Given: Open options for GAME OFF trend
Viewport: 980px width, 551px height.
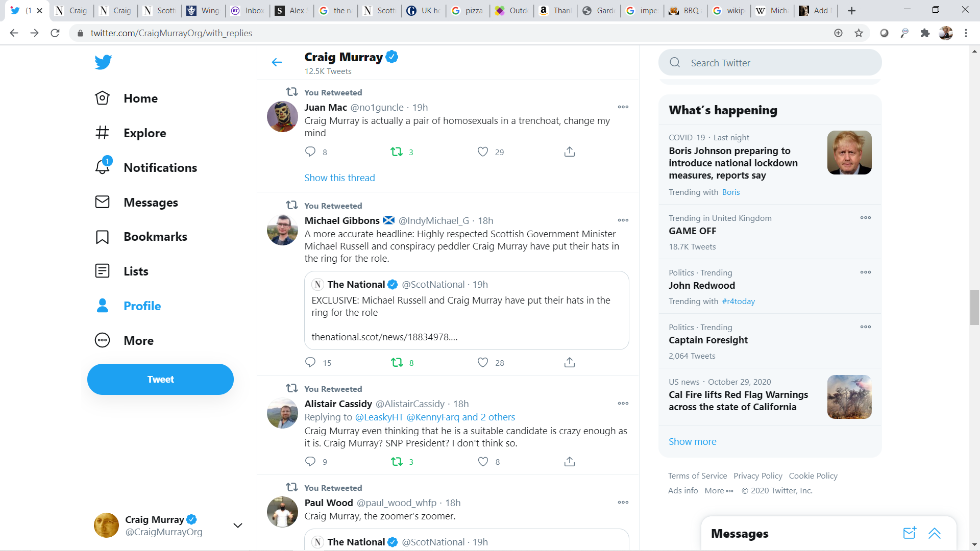Looking at the screenshot, I should (866, 218).
